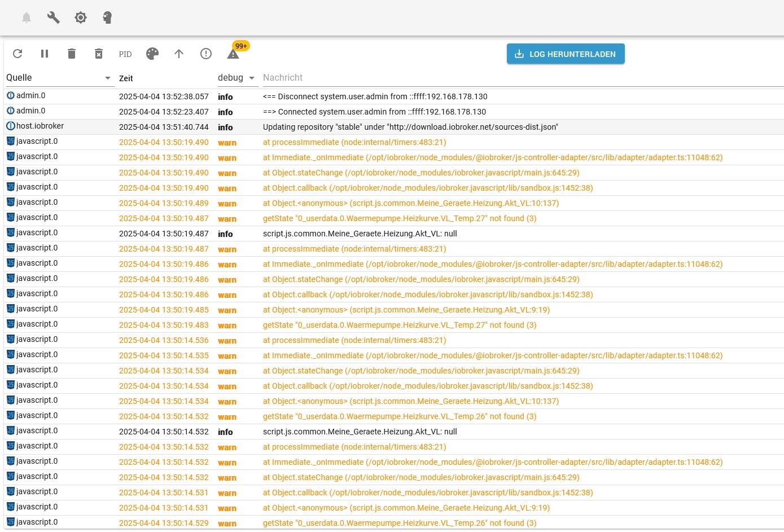Image resolution: width=784 pixels, height=532 pixels.
Task: Pause the log output
Action: tap(45, 54)
